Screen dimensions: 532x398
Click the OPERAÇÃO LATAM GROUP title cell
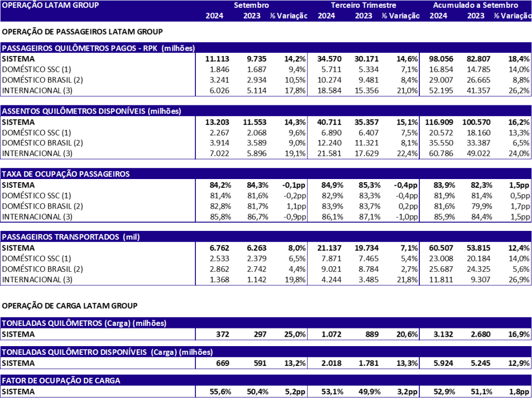pos(50,5)
